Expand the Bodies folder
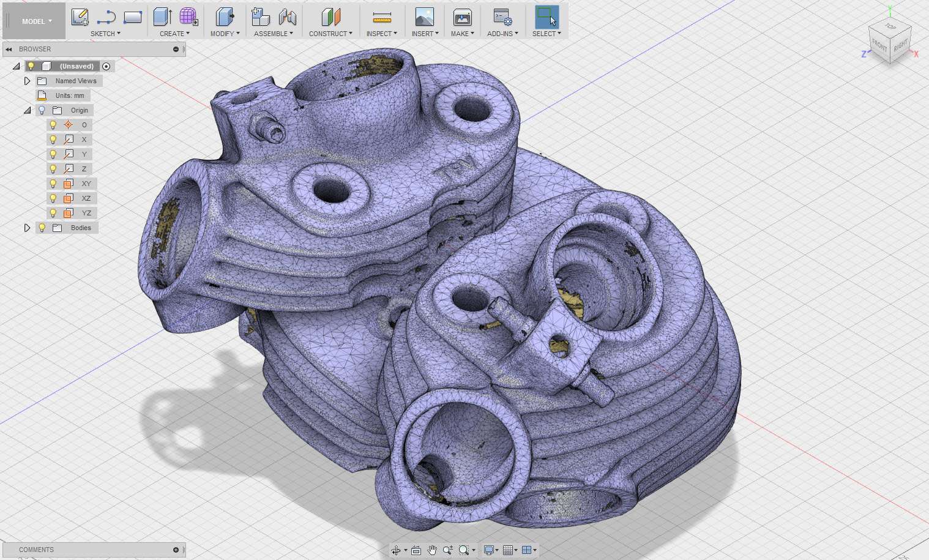Image resolution: width=929 pixels, height=560 pixels. click(x=27, y=228)
